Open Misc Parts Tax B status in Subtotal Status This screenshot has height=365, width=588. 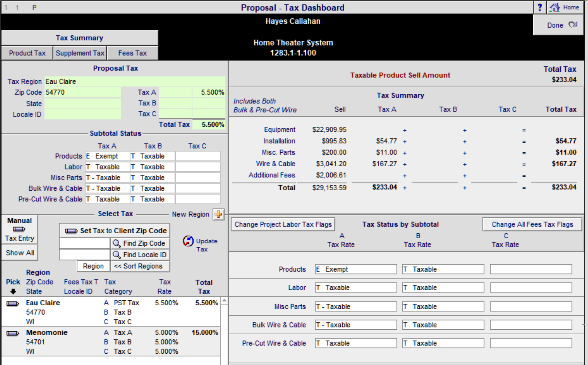coord(152,178)
